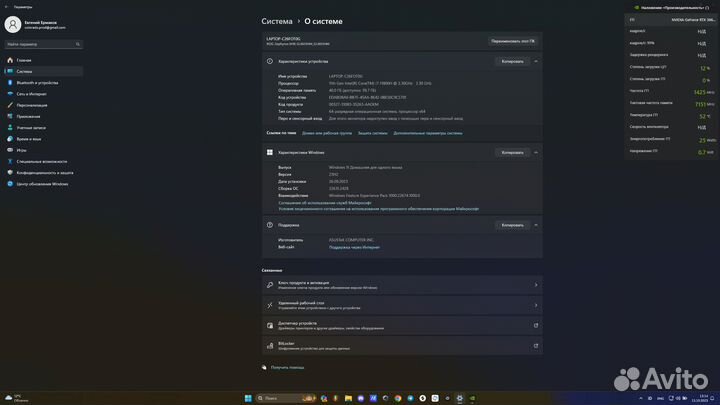Image resolution: width=720 pixels, height=405 pixels.
Task: Collapse Характеристики устройства section chevron
Action: point(536,61)
